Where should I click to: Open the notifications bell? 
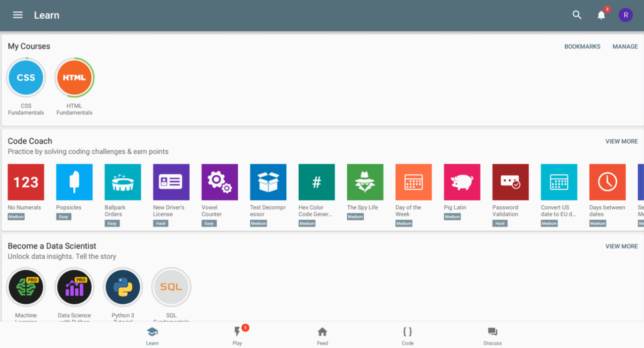click(601, 15)
